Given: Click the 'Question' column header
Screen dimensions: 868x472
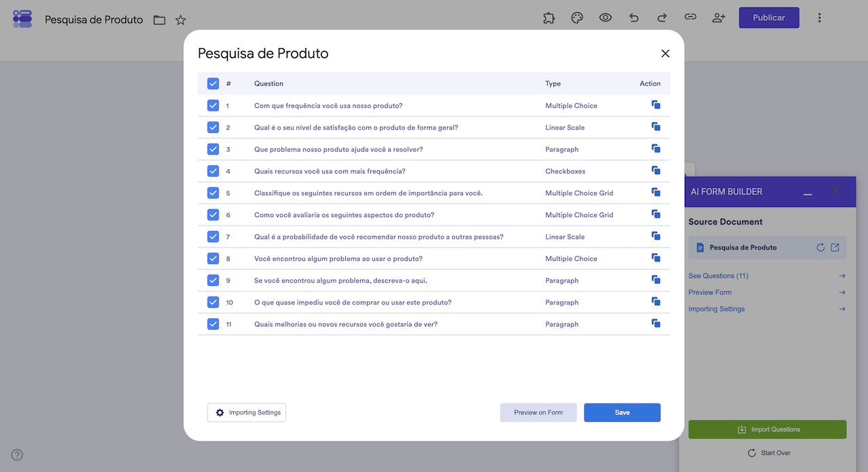Looking at the screenshot, I should [x=269, y=83].
